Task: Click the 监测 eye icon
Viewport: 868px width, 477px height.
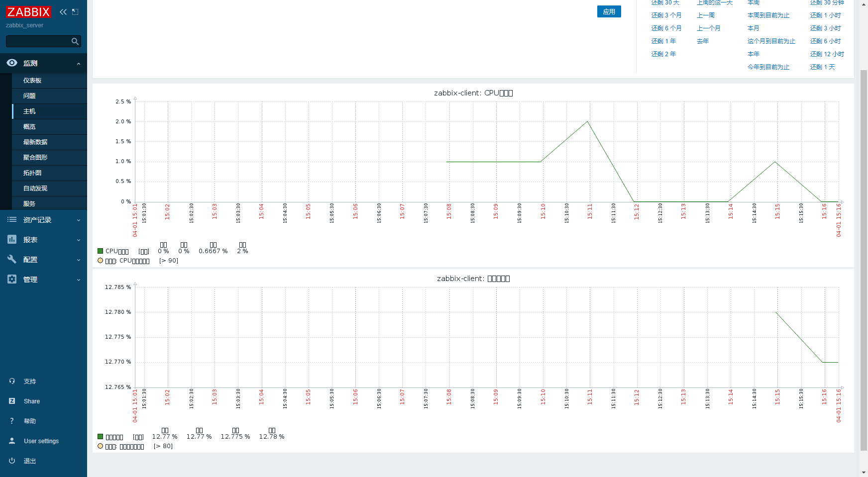Action: pos(12,63)
